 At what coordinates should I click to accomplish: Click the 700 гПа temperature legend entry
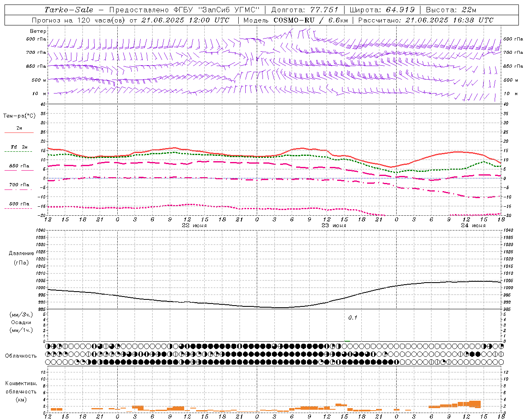click(x=19, y=185)
